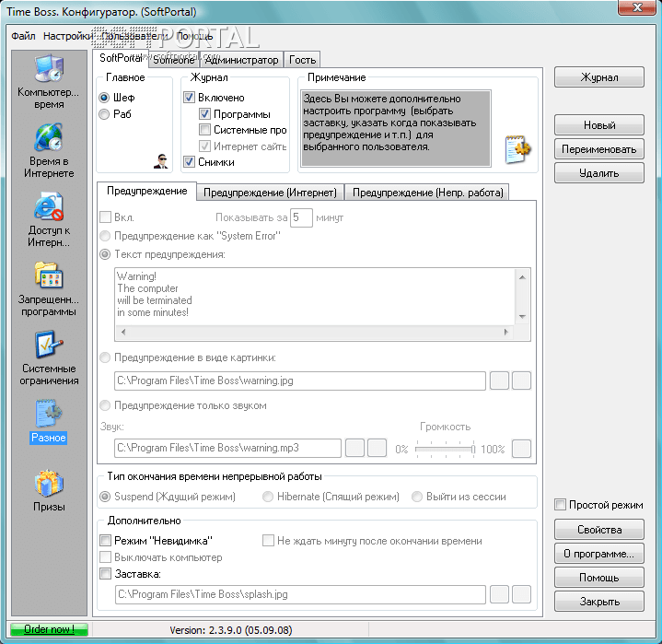Click the warning.jpg path field
Screen dimensions: 662x644
point(300,381)
